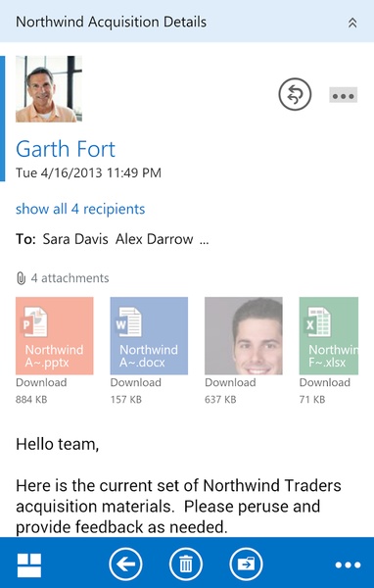Download the 71 KB xlsx file
The image size is (374, 588).
tap(324, 382)
